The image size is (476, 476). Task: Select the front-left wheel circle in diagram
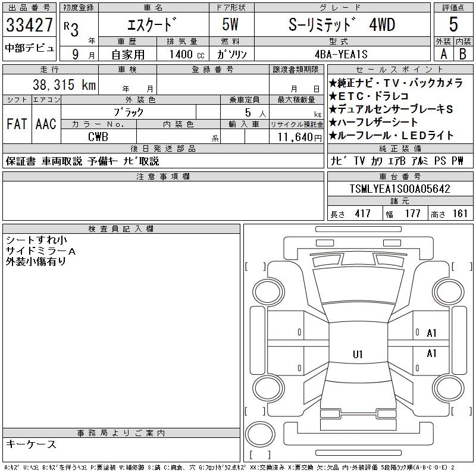(268, 293)
